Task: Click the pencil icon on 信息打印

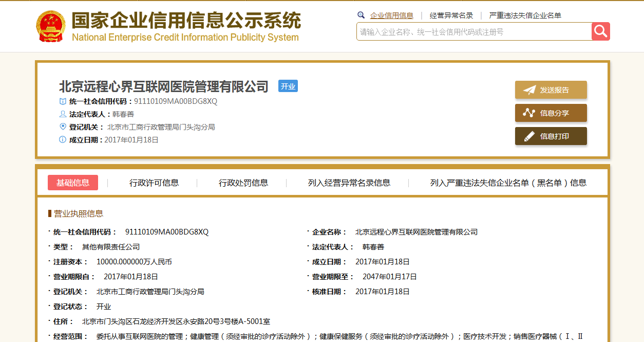Action: (x=529, y=136)
